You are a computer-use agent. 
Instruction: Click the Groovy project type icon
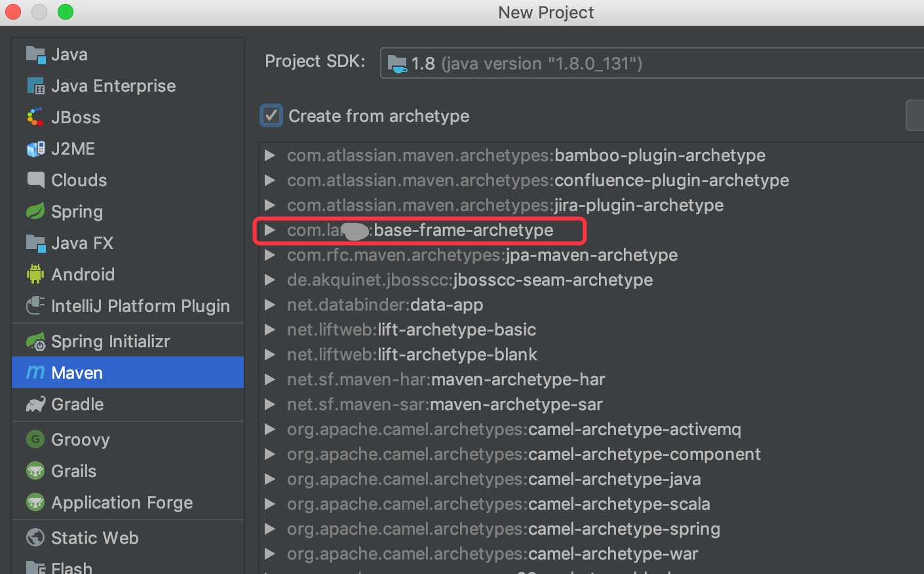35,440
